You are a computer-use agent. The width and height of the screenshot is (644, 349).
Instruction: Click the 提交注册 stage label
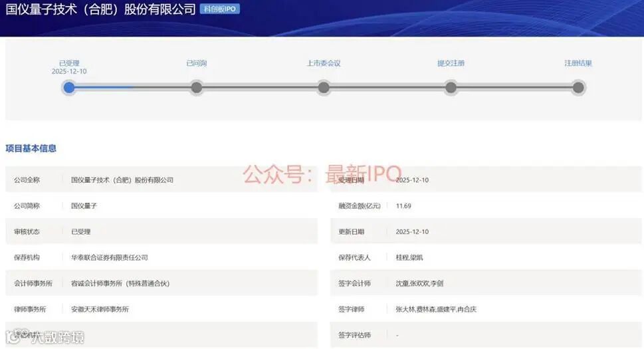point(451,63)
